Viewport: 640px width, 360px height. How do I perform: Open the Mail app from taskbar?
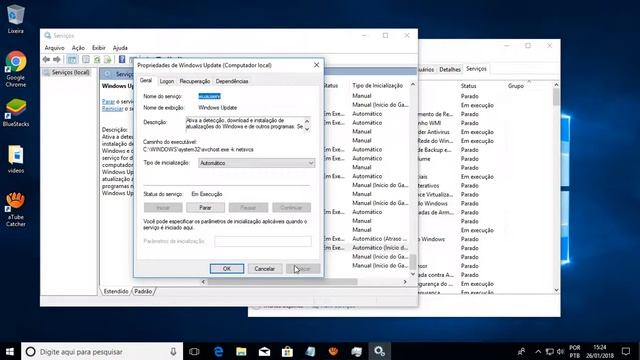[264, 351]
